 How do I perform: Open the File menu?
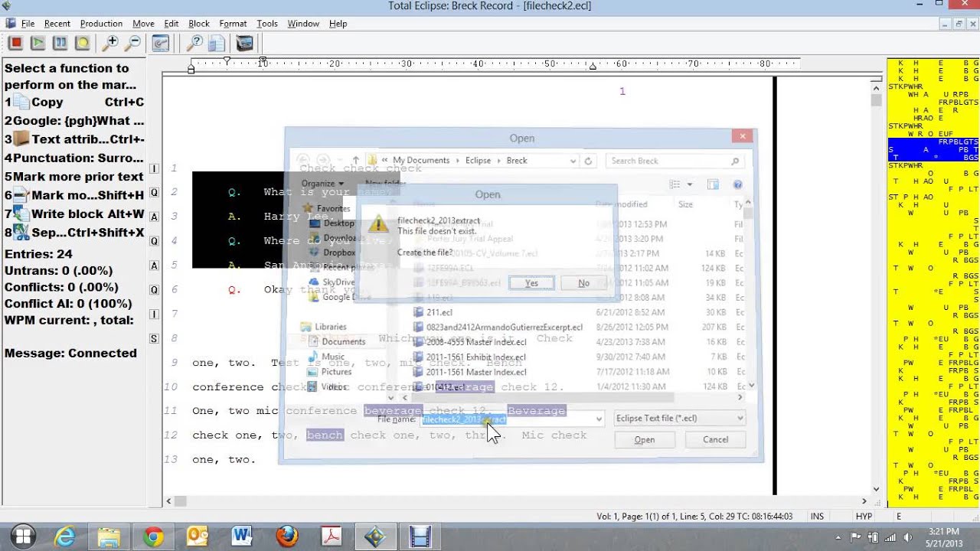point(28,24)
